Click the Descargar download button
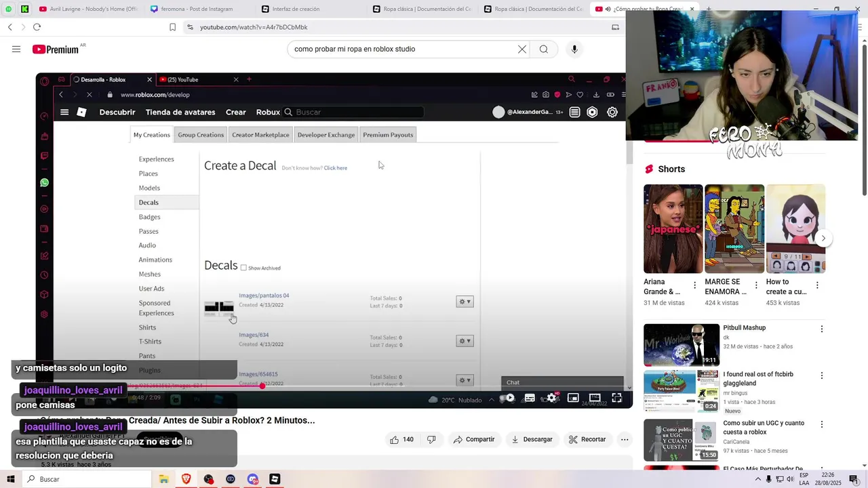Screen dimensions: 868x488 (x=532, y=439)
